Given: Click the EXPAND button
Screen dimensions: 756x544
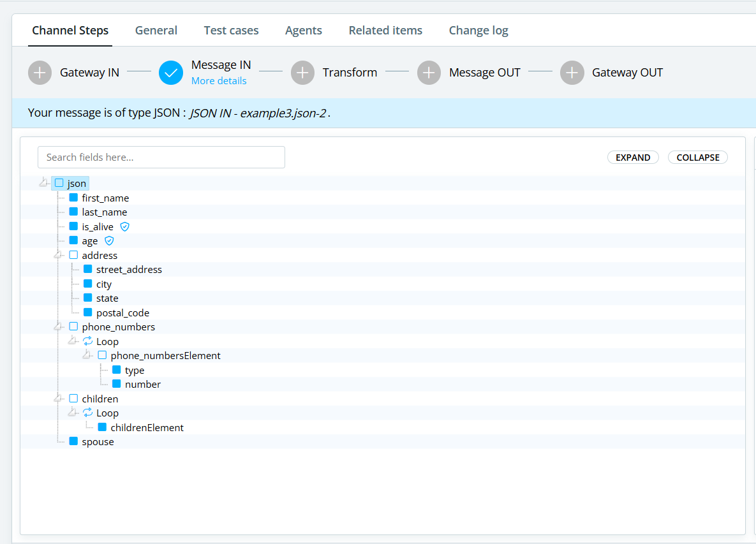Looking at the screenshot, I should pos(633,157).
